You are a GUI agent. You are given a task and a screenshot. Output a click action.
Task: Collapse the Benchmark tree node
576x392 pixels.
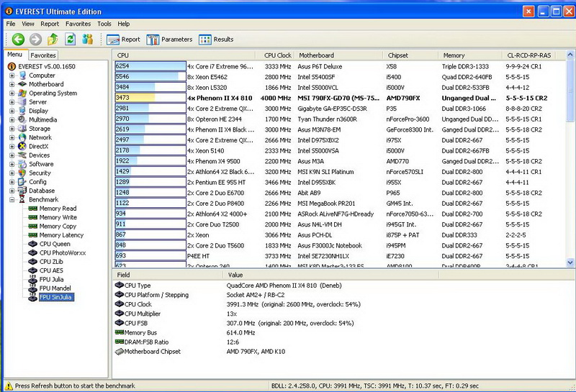click(12, 200)
